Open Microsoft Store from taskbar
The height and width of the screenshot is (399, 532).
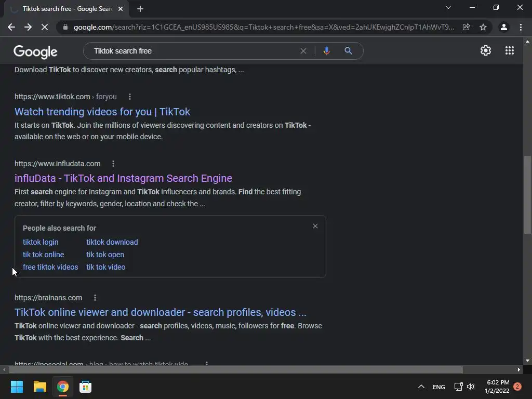86,387
